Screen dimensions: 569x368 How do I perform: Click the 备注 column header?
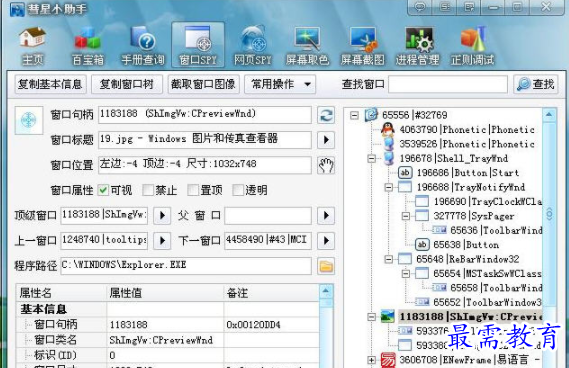tap(271, 293)
